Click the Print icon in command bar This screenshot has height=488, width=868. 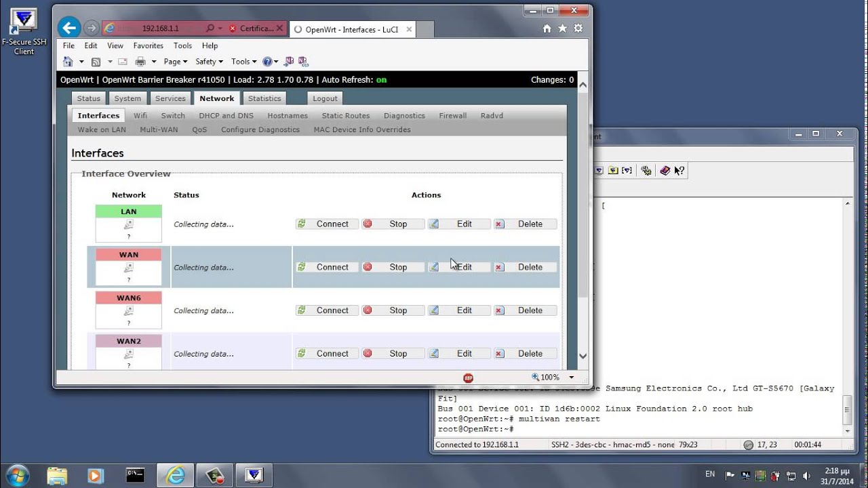pyautogui.click(x=140, y=62)
